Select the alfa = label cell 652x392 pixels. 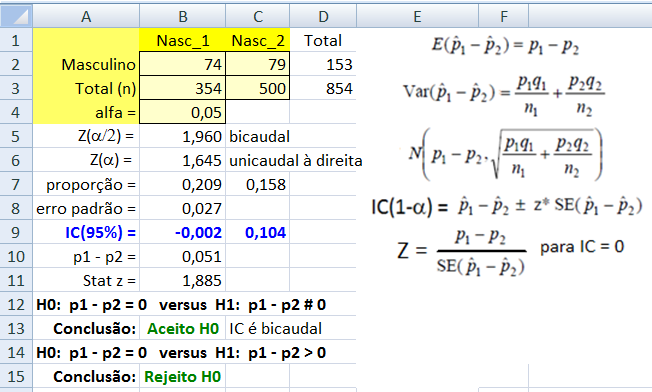coord(86,112)
